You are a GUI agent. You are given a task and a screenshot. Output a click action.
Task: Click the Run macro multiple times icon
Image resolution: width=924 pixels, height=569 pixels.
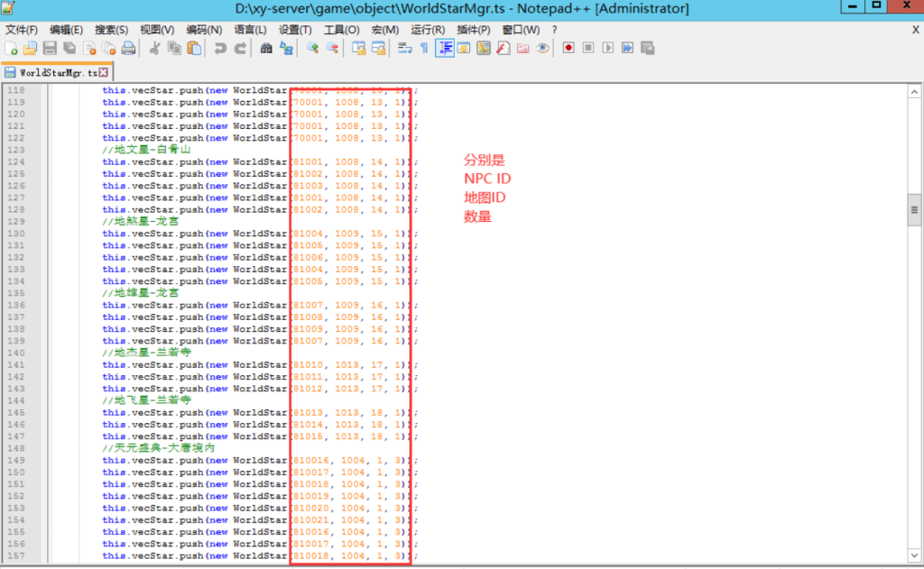[627, 49]
